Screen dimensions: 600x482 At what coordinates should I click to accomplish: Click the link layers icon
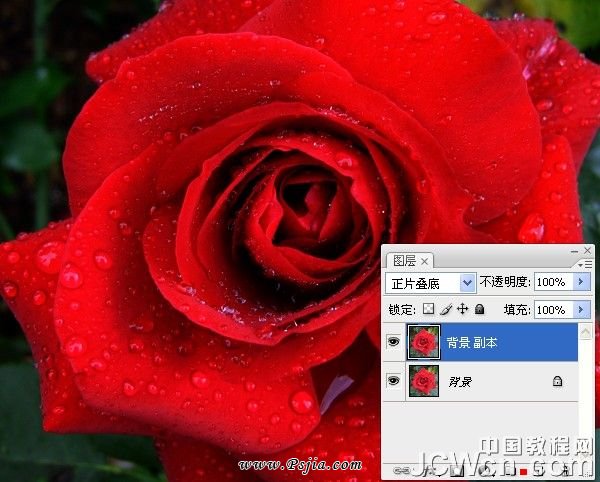400,470
